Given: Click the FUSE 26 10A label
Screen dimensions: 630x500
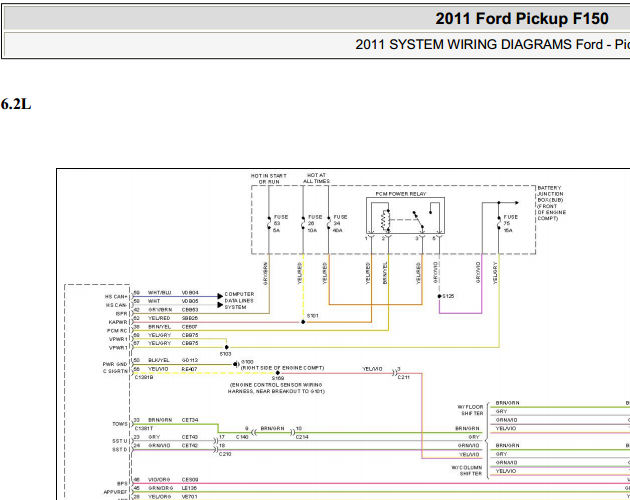Looking at the screenshot, I should click(315, 223).
